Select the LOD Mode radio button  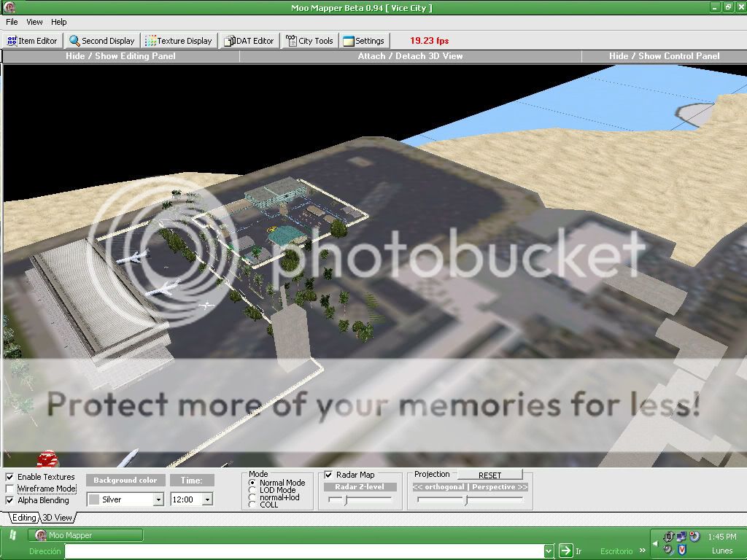pos(252,490)
